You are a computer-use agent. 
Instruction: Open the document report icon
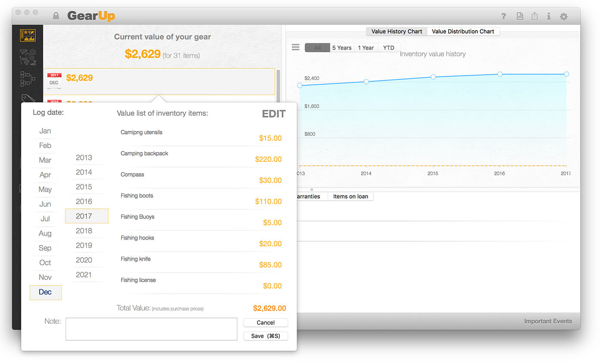tap(520, 16)
